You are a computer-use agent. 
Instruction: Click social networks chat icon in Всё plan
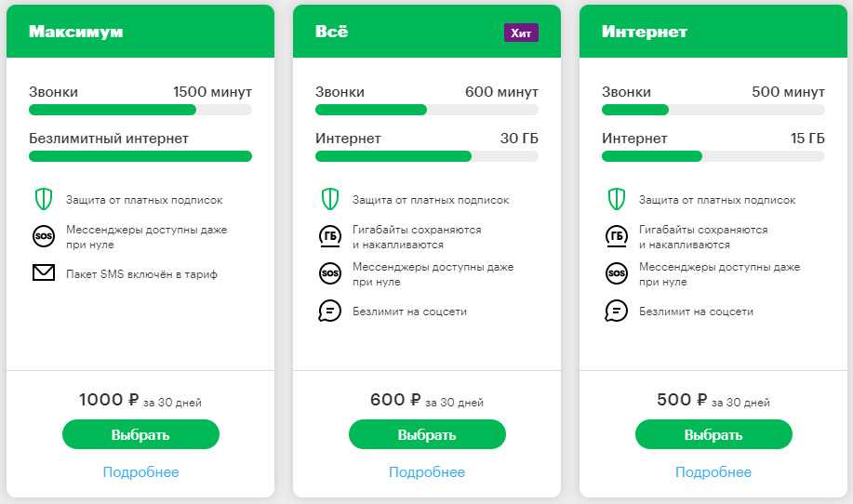tap(329, 312)
